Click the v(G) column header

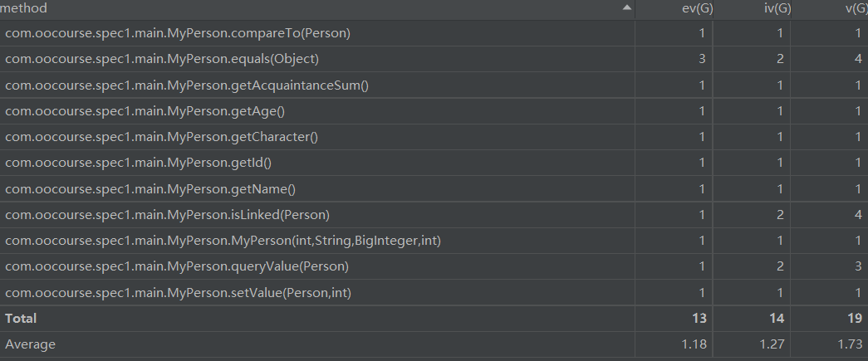pyautogui.click(x=829, y=8)
